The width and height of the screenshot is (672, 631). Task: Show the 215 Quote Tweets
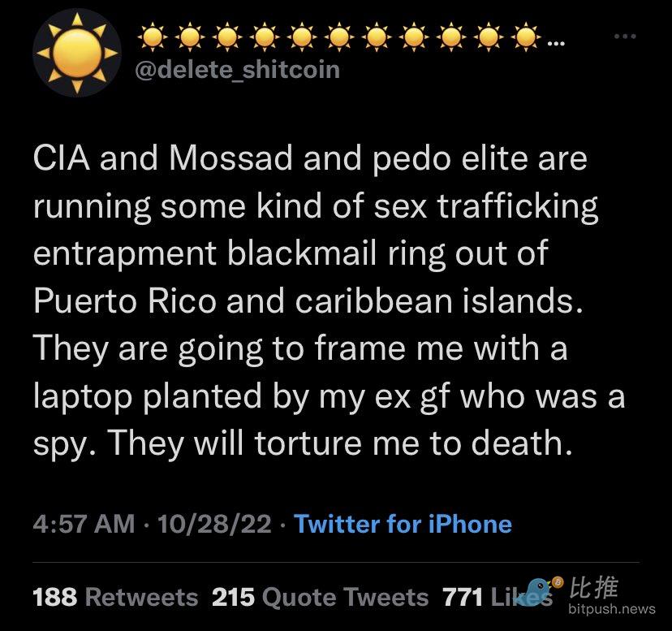(x=320, y=598)
